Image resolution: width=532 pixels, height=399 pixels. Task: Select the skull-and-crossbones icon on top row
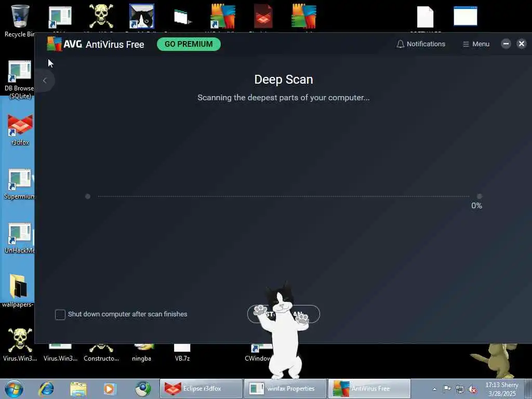coord(101,16)
